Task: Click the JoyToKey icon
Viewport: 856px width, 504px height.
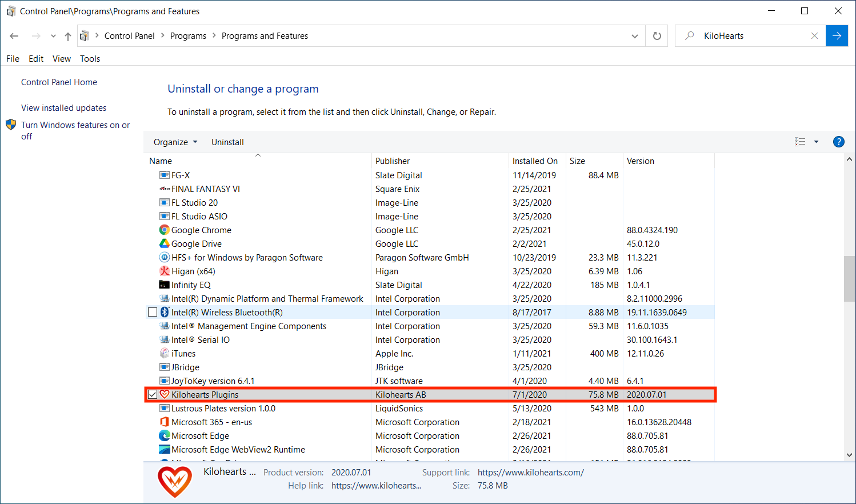Action: click(165, 381)
